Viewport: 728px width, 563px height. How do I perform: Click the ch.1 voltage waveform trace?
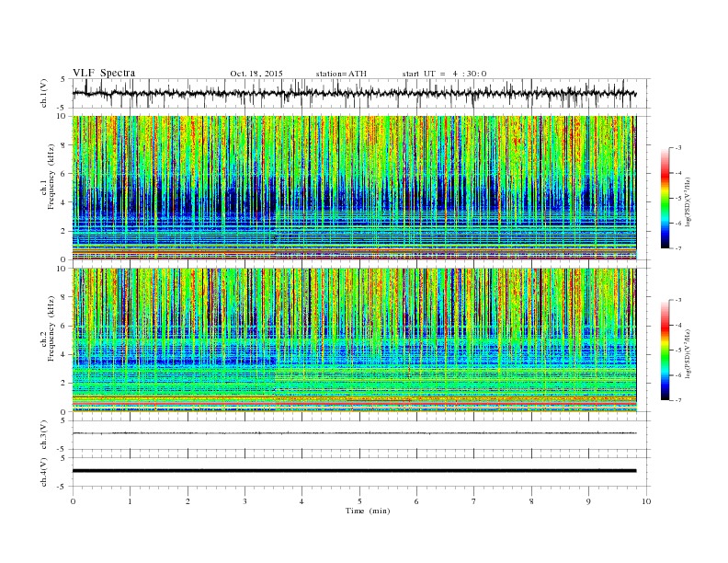point(354,93)
